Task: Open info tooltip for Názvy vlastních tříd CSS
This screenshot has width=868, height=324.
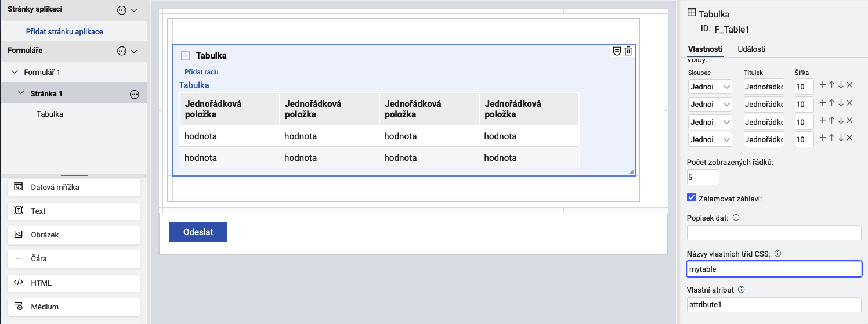Action: click(x=777, y=254)
